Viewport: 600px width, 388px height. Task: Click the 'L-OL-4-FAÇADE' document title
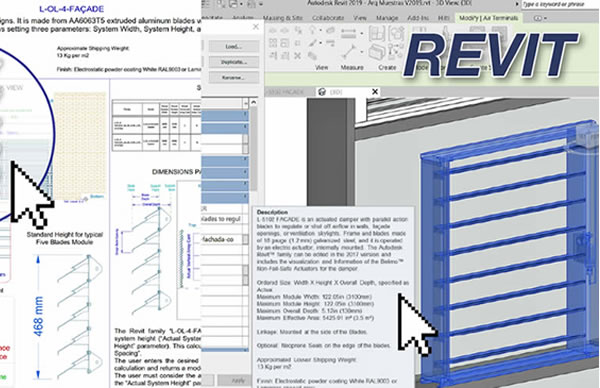[72, 8]
